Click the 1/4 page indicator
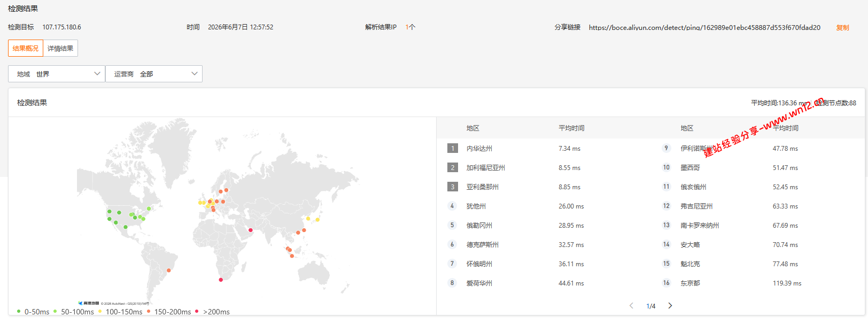This screenshot has height=324, width=868. point(650,306)
